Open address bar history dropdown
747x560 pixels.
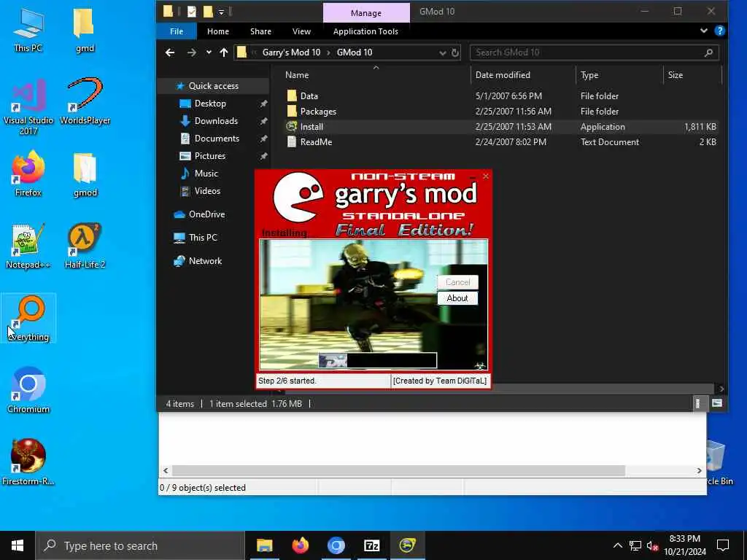tap(442, 52)
